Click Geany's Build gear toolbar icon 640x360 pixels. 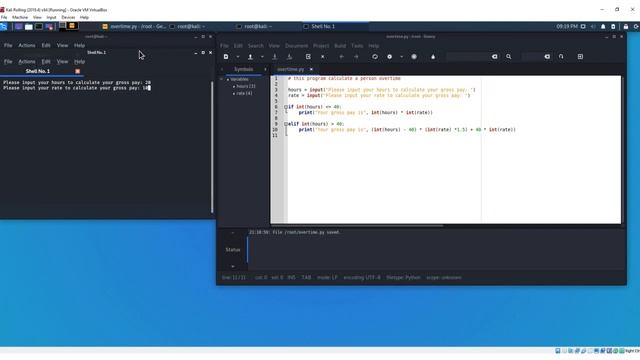tap(389, 57)
